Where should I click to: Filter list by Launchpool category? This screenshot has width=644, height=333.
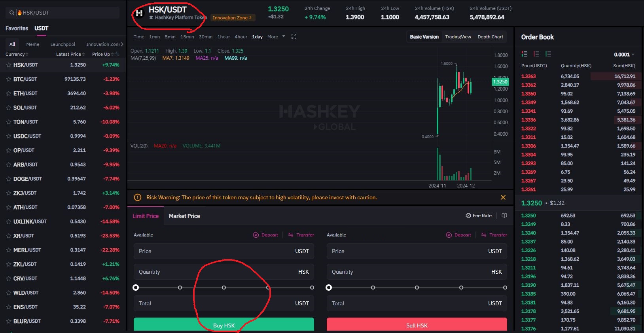point(63,44)
